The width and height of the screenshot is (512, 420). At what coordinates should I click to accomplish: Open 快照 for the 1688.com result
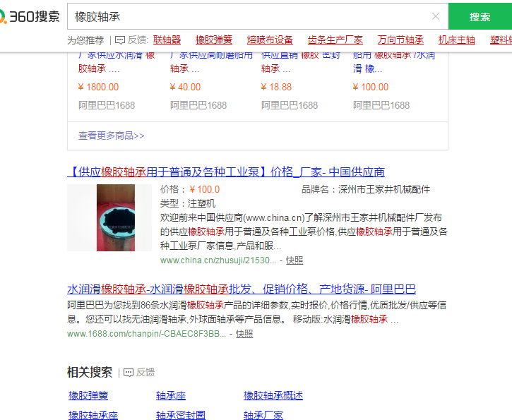[244, 333]
